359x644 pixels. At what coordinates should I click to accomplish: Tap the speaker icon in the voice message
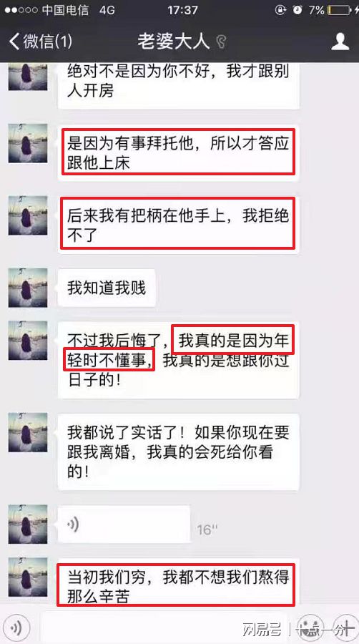tap(73, 524)
